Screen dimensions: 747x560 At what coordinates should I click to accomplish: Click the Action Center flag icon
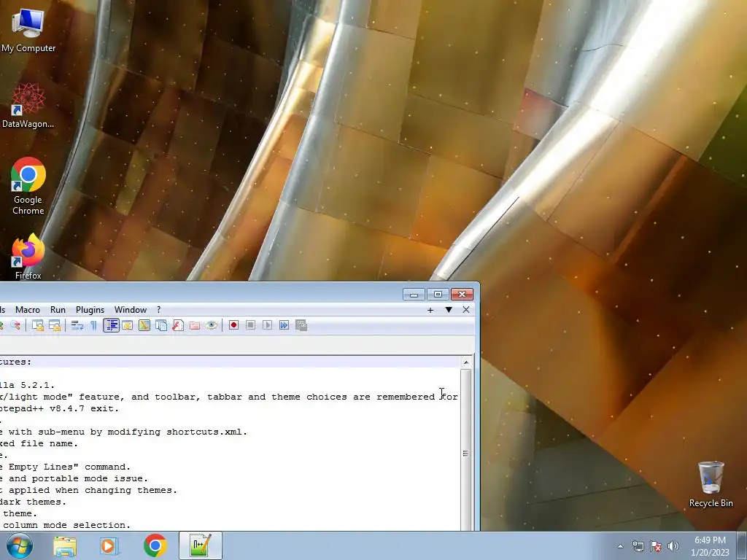(x=656, y=546)
